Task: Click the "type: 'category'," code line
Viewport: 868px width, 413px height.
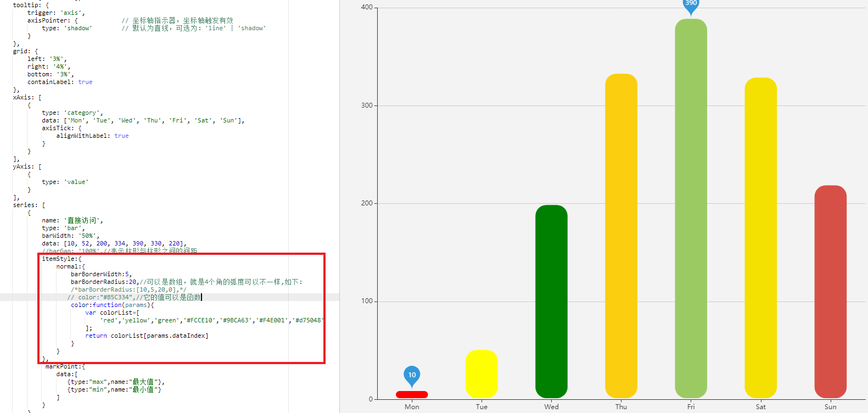Action: 72,113
